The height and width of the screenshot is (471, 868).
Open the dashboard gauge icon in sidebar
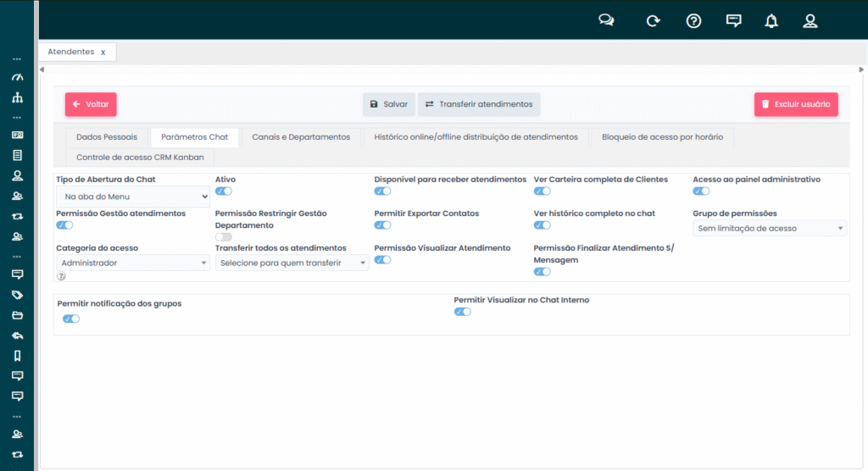tap(17, 77)
